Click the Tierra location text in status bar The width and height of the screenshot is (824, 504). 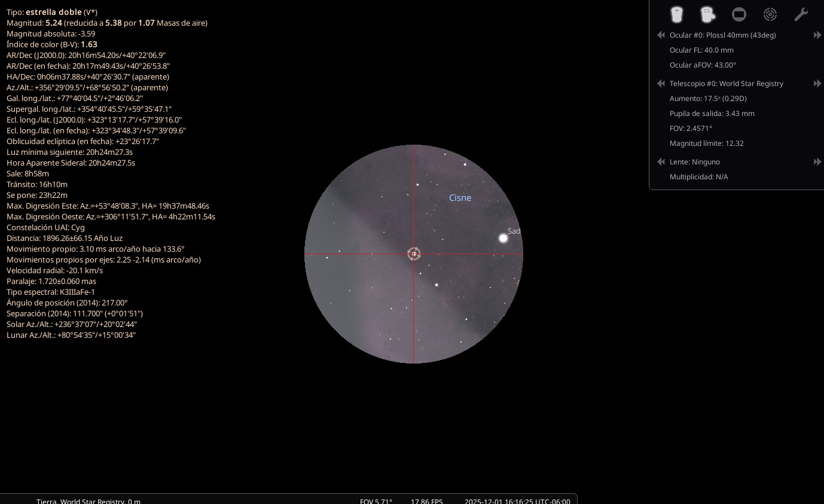(88, 501)
